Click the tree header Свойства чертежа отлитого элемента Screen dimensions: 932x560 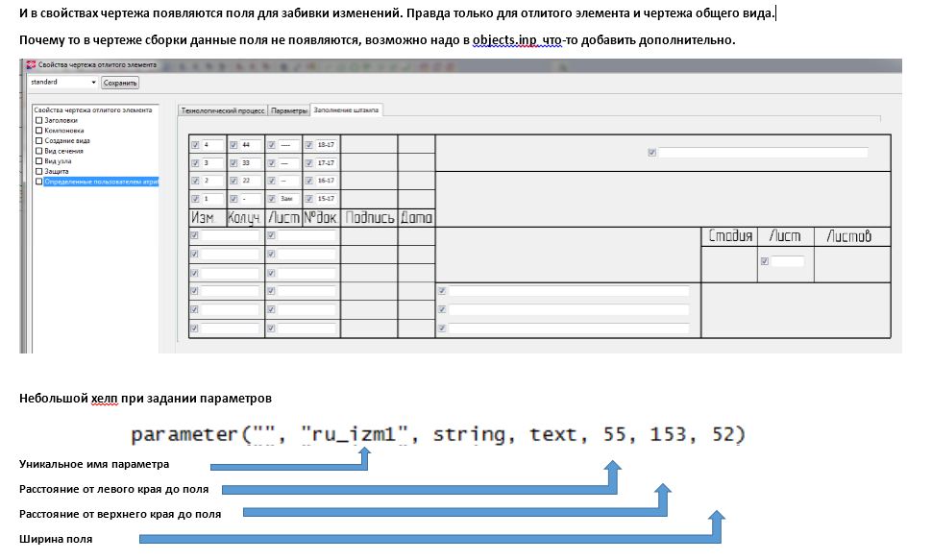(93, 110)
